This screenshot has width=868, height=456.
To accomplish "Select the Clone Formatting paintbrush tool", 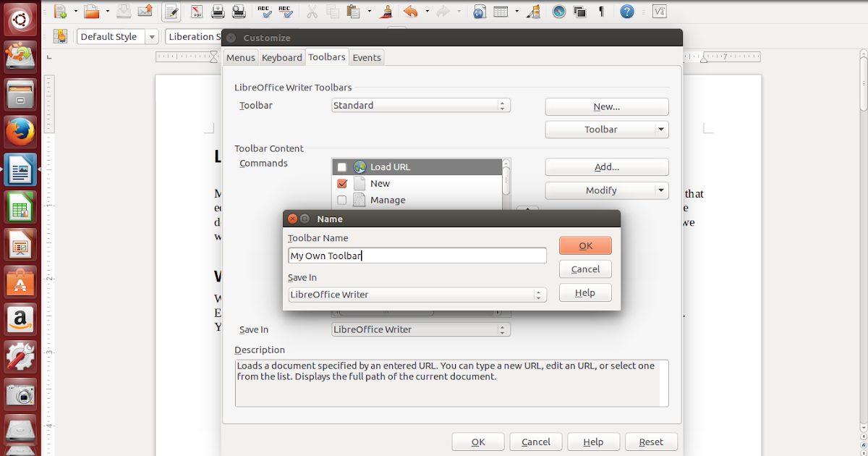I will tap(386, 11).
